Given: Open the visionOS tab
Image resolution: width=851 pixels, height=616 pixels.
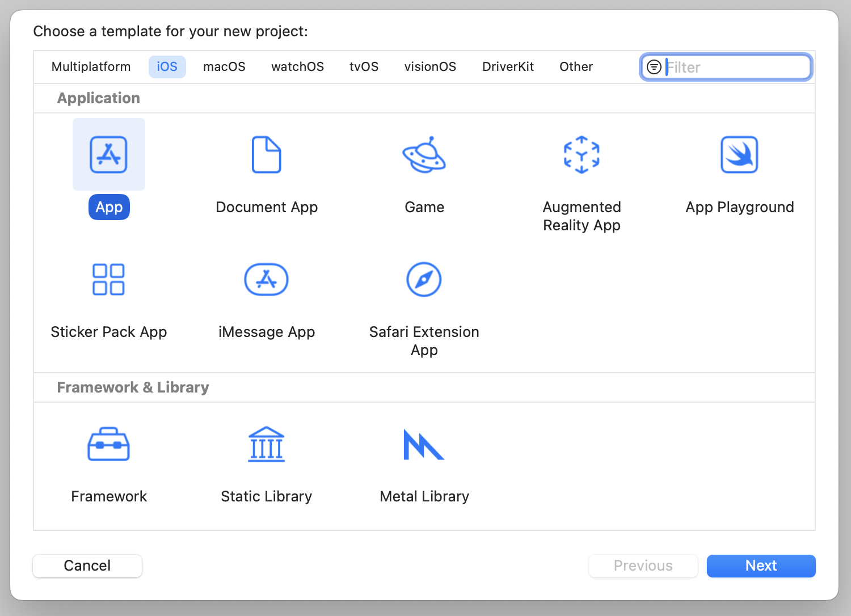Looking at the screenshot, I should pos(430,67).
